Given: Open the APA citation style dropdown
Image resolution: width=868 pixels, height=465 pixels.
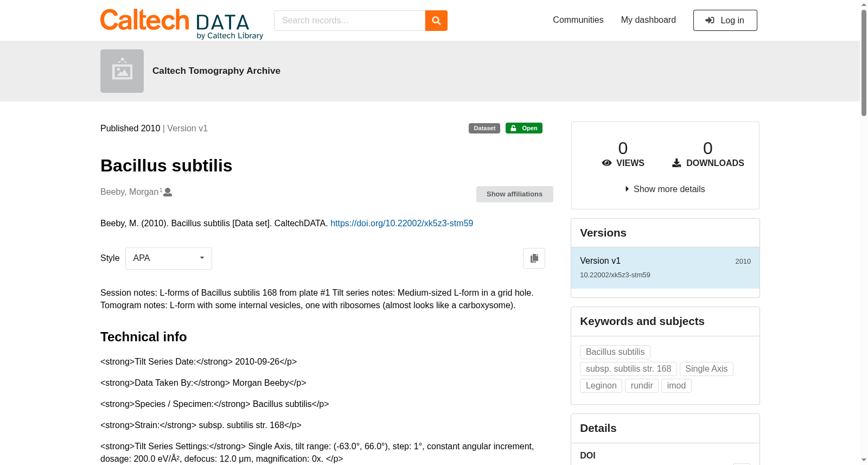Looking at the screenshot, I should (169, 258).
